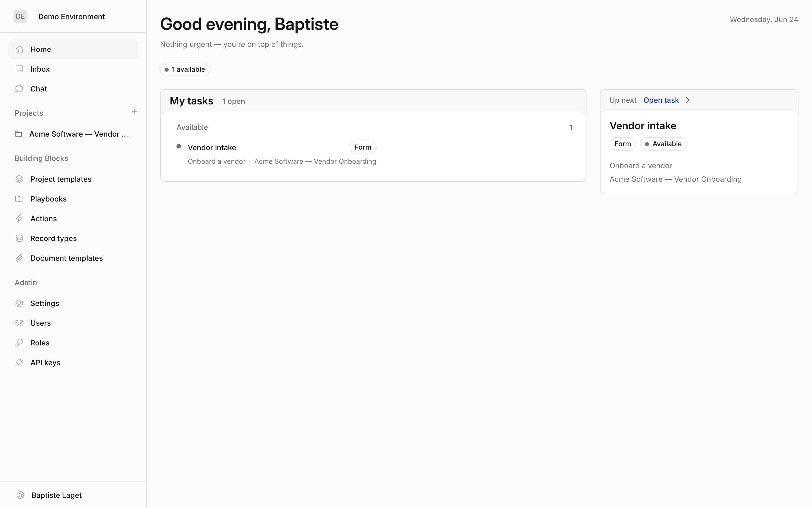Click Acme Software — Vendor Onboarding in Up next card

(676, 179)
